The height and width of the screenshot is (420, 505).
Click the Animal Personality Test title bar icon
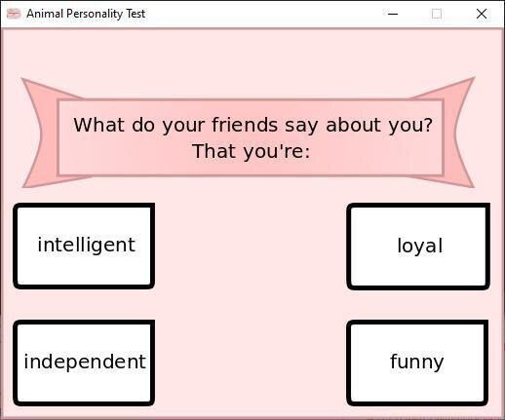pyautogui.click(x=14, y=14)
